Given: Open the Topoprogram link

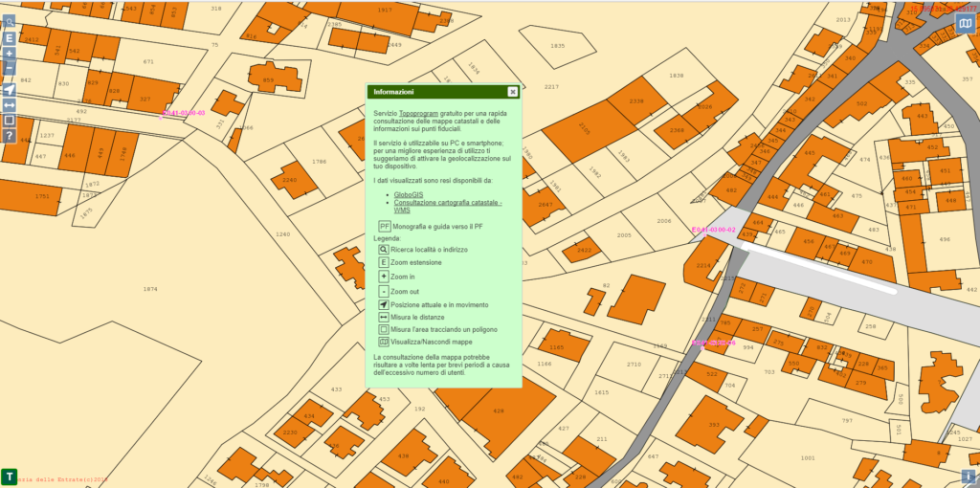Looking at the screenshot, I should pyautogui.click(x=419, y=114).
